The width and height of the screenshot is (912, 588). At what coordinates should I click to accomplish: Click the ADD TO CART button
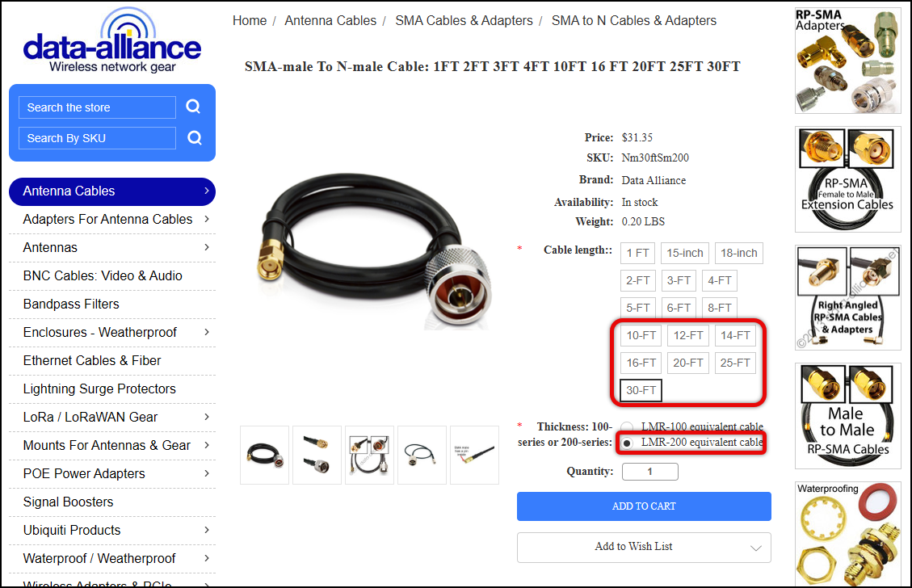(644, 506)
